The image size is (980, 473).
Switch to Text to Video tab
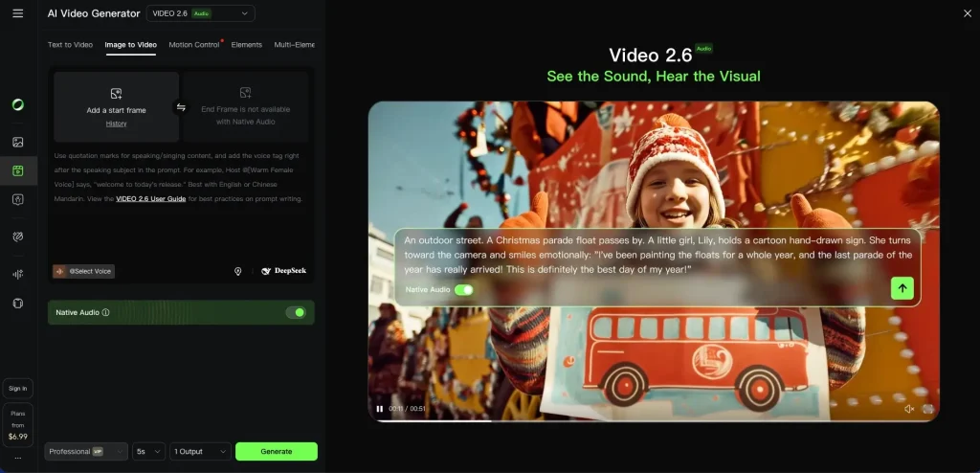(x=70, y=44)
